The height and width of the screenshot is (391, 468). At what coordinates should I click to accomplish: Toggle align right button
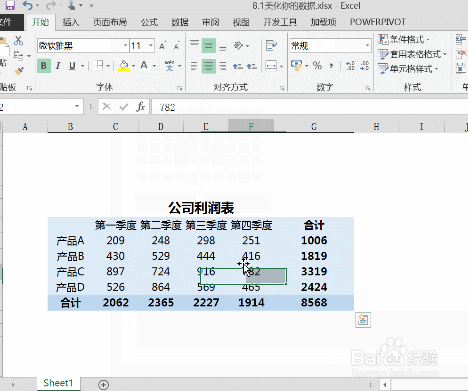pos(223,66)
